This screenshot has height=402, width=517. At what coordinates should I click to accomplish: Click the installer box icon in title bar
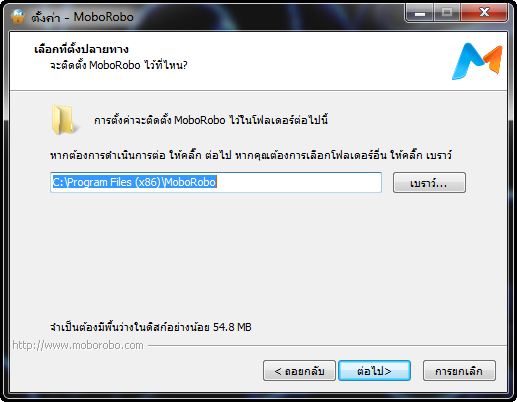point(18,16)
